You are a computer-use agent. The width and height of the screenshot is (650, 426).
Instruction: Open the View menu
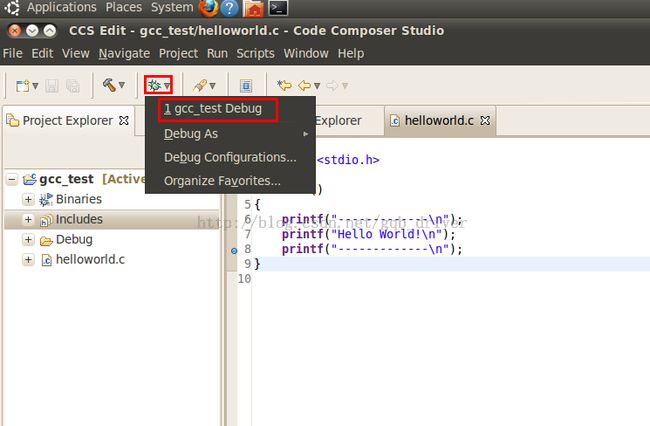click(75, 53)
